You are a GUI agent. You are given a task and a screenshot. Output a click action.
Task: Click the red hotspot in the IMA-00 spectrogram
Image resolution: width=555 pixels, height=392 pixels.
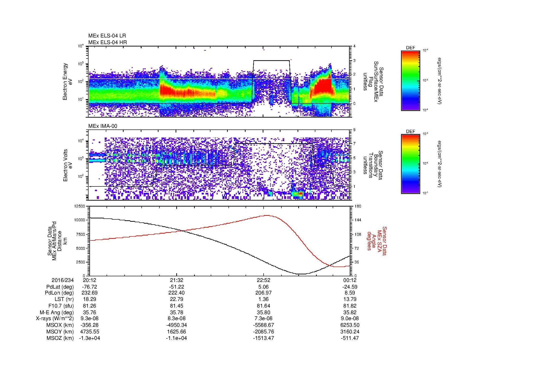click(x=301, y=194)
